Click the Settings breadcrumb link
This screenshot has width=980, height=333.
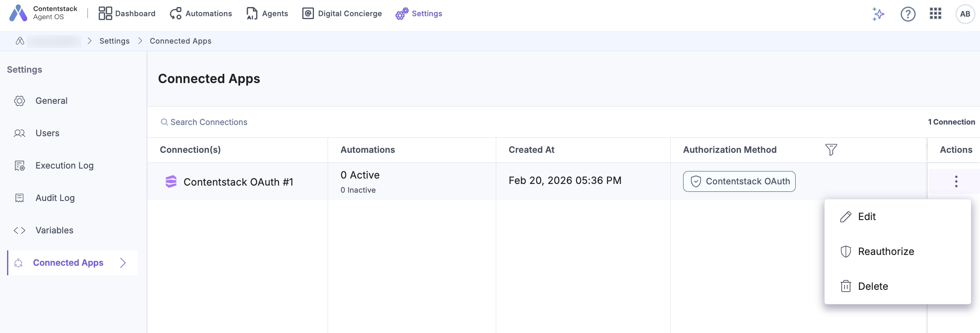click(x=114, y=41)
